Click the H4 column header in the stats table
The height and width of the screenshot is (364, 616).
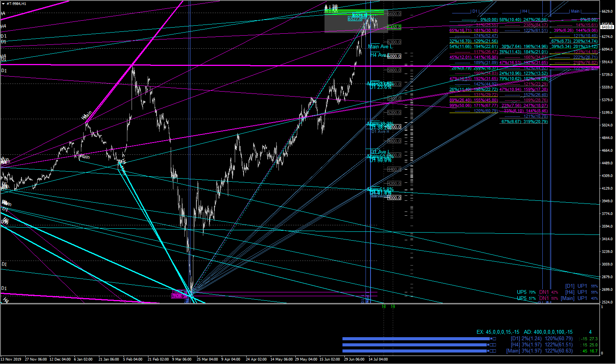coord(525,11)
